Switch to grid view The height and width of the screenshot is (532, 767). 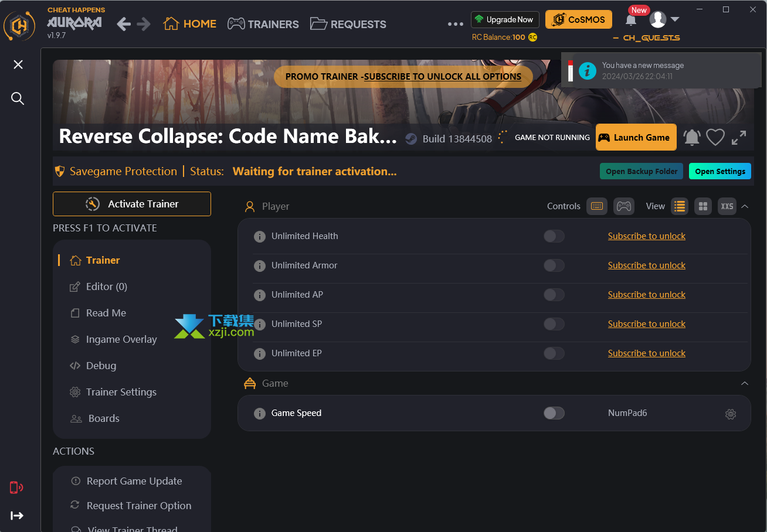[x=703, y=206]
